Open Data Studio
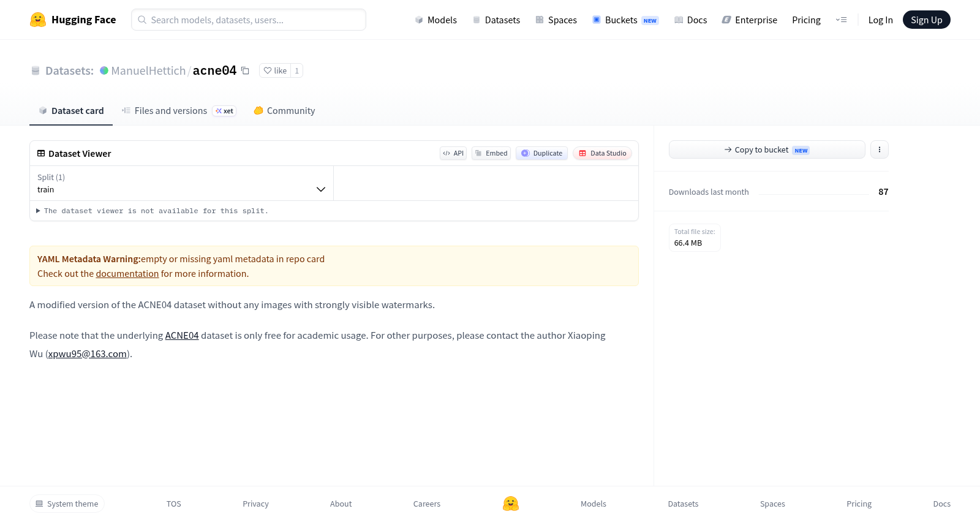Screen dimensions: 980x525 click(602, 153)
